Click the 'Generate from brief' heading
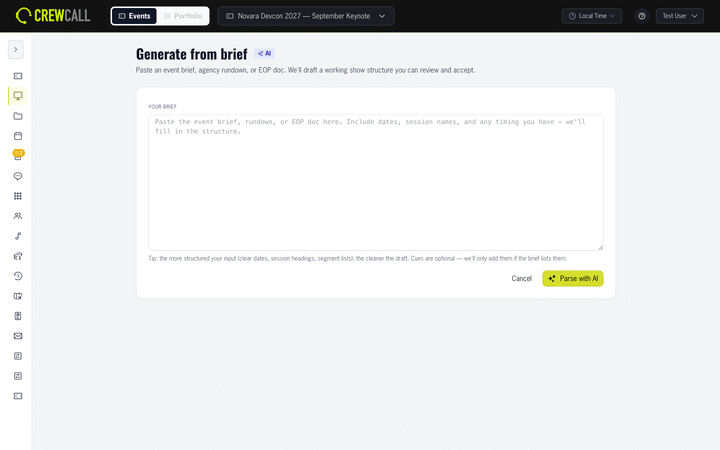Viewport: 720px width, 450px height. pyautogui.click(x=191, y=54)
